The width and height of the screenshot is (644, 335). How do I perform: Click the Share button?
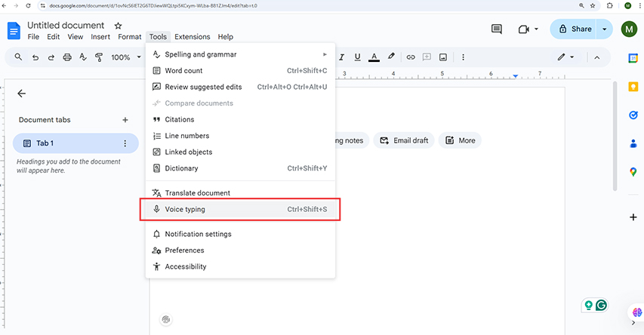pyautogui.click(x=573, y=29)
